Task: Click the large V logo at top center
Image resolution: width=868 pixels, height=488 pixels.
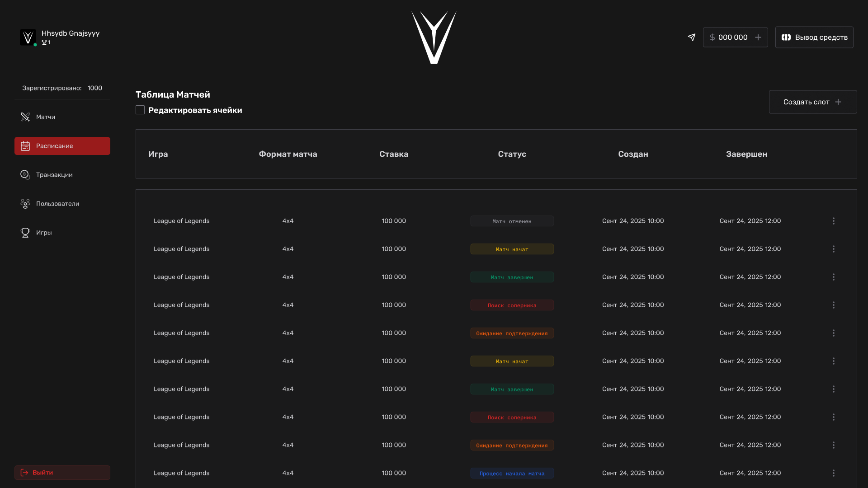Action: 434,38
